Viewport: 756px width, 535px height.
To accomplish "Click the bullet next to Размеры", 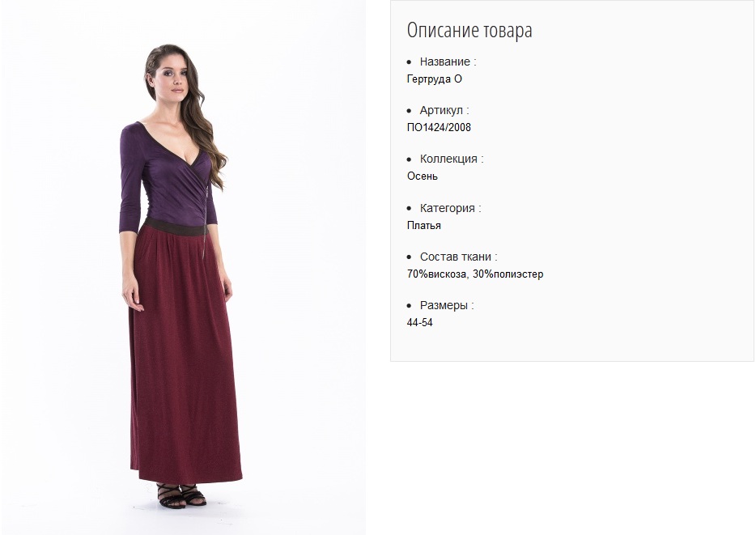I will point(410,306).
